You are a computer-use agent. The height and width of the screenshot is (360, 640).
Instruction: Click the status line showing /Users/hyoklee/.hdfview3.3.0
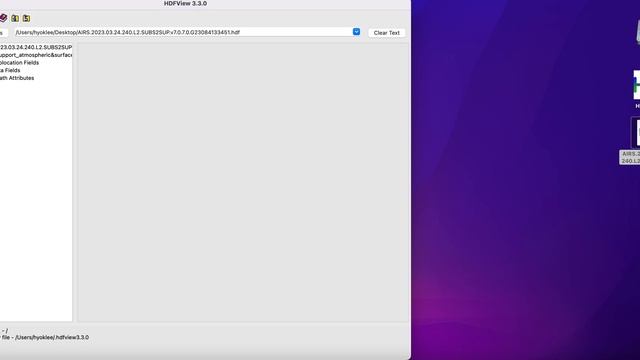(44, 338)
